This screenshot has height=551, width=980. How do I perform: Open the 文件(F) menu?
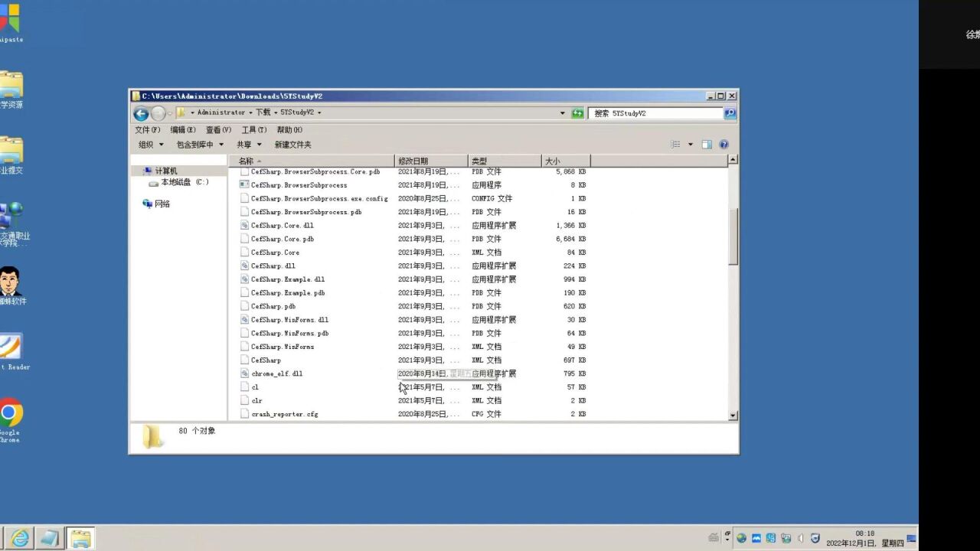(x=147, y=130)
